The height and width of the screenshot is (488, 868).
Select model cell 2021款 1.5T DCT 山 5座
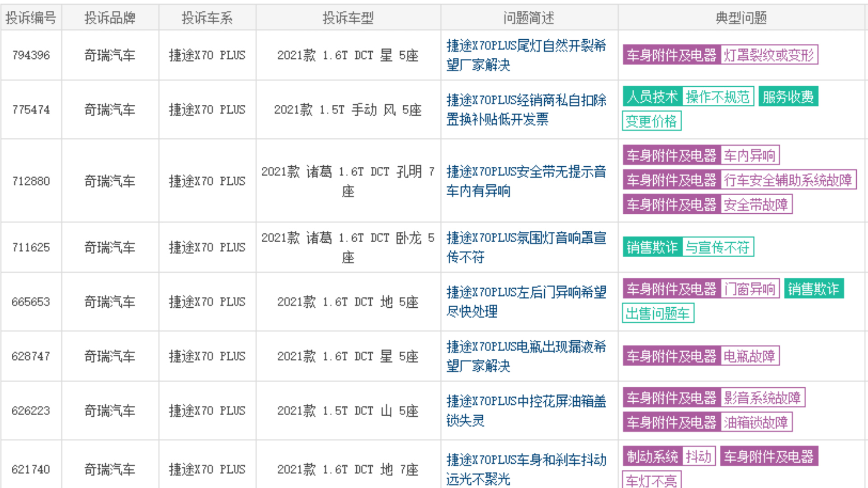(348, 411)
